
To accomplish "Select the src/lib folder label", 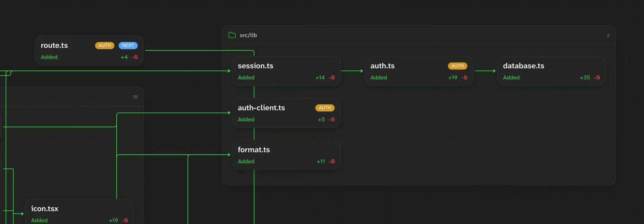I will pyautogui.click(x=248, y=35).
